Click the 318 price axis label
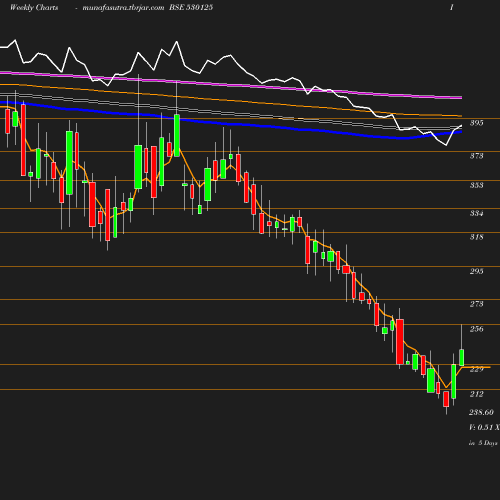The image size is (500, 500). pyautogui.click(x=477, y=237)
